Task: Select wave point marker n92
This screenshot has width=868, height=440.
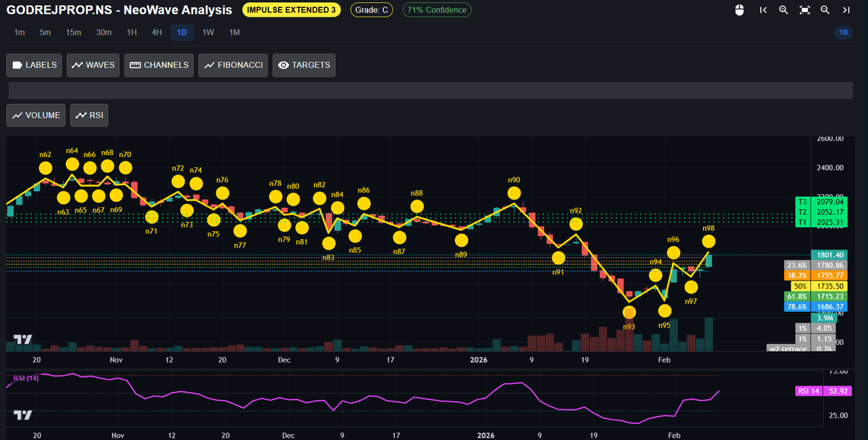Action: coord(576,224)
